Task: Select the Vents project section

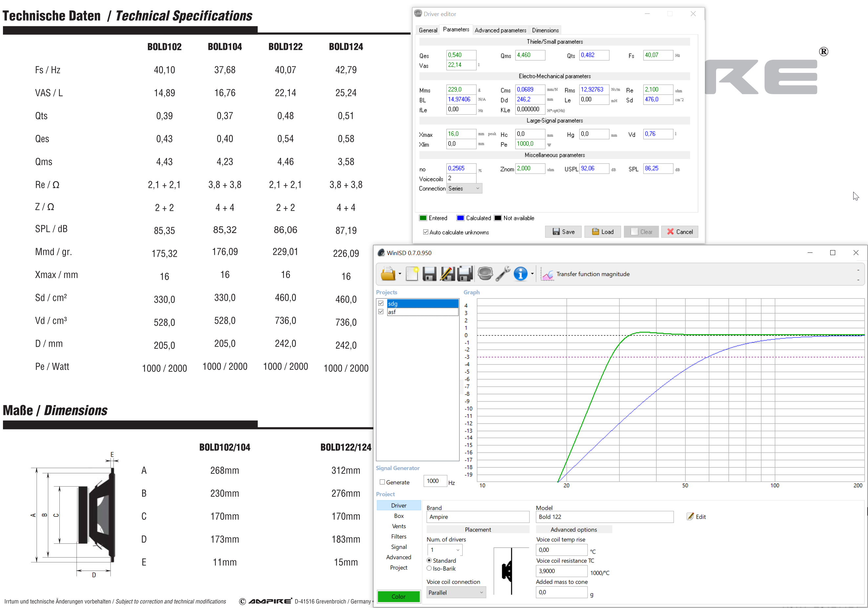Action: pyautogui.click(x=399, y=526)
